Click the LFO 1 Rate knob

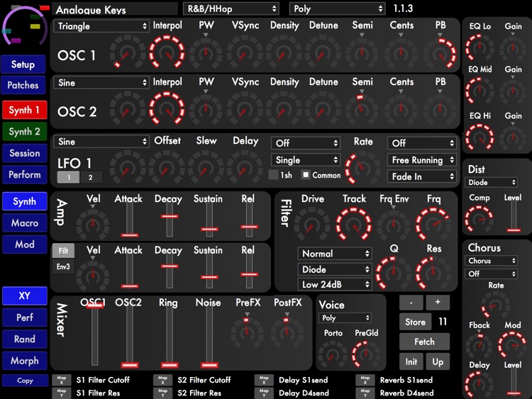(x=362, y=167)
